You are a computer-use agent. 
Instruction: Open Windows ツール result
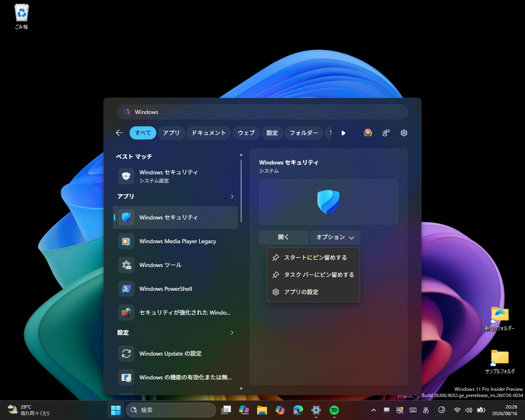[x=176, y=265]
